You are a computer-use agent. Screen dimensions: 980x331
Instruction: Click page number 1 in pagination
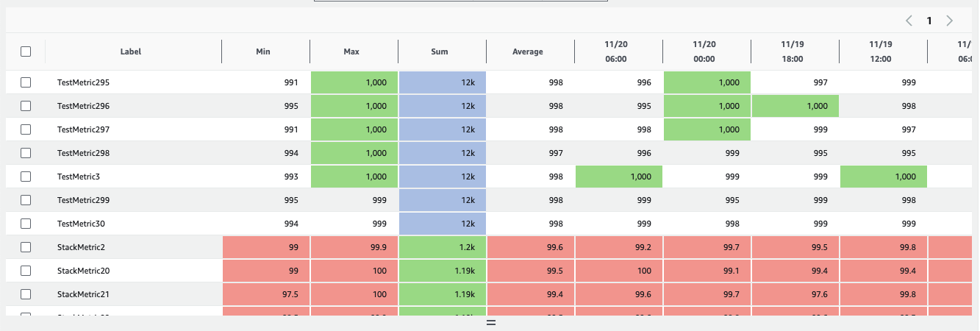(x=929, y=21)
